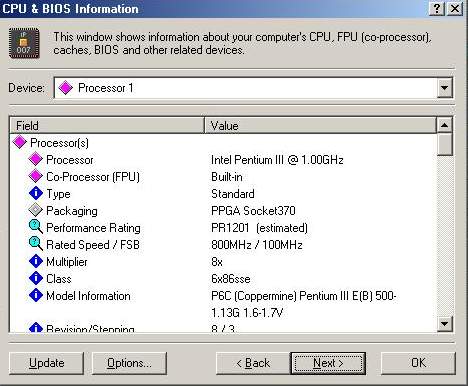468x386 pixels.
Task: Click the help question mark title bar button
Action: 437,9
